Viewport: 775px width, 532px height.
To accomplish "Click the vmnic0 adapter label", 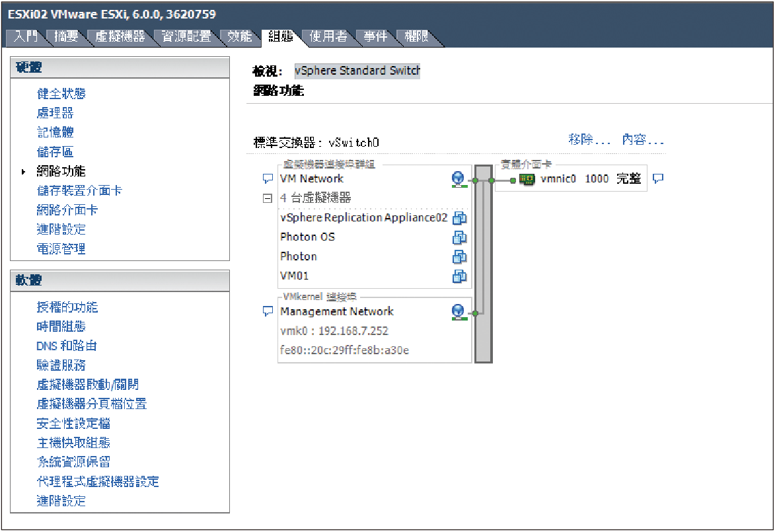I will tap(558, 178).
